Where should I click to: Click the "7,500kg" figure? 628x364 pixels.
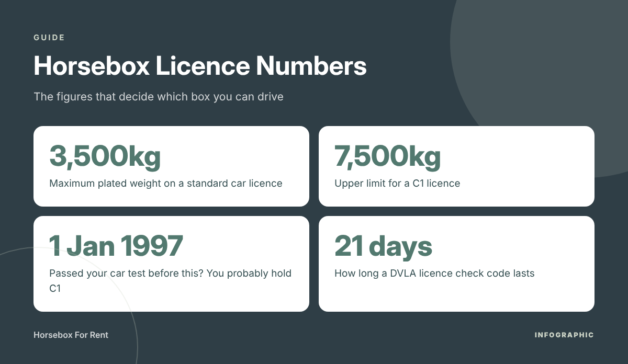pyautogui.click(x=388, y=156)
